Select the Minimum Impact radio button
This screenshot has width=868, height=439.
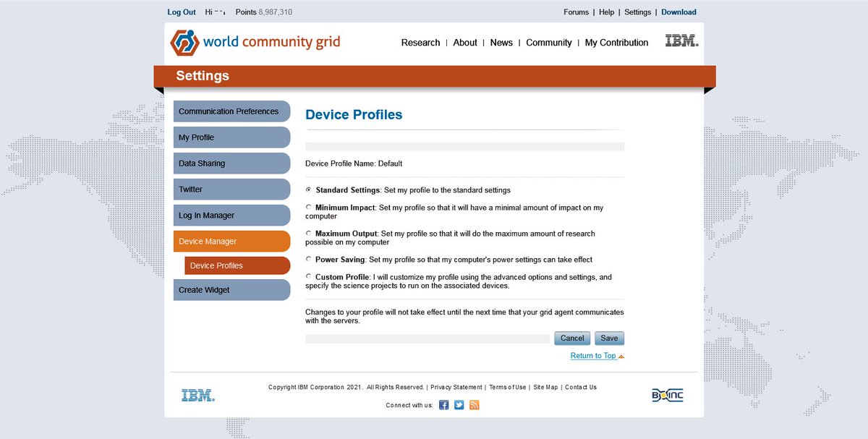point(309,207)
